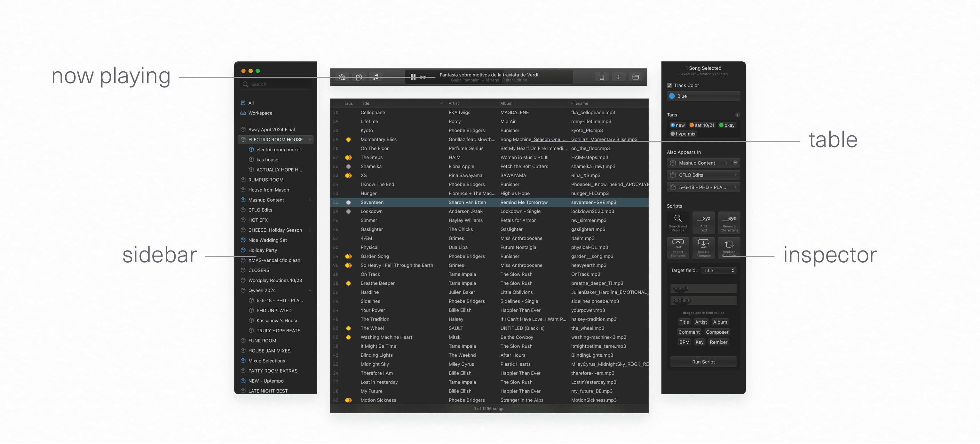Pause playback of the current track
Viewport: 980px width, 444px height.
413,77
